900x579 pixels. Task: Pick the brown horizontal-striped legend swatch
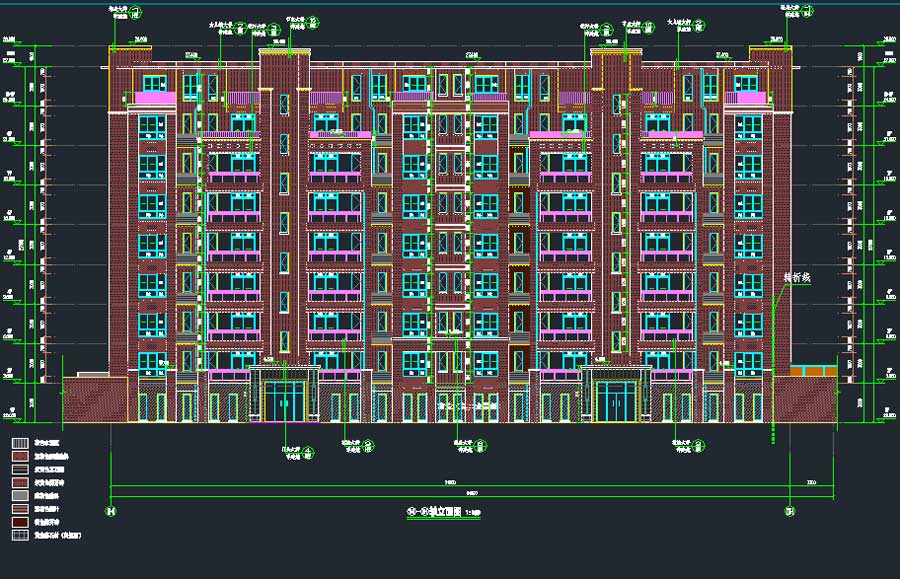[20, 509]
